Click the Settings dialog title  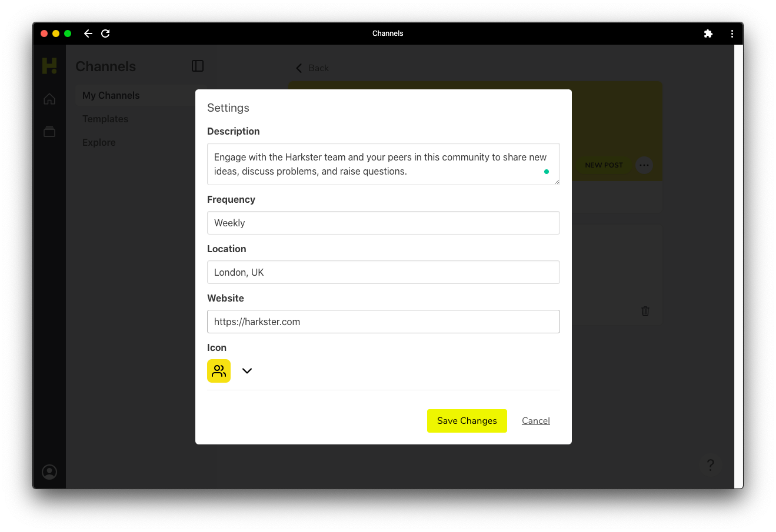click(228, 108)
